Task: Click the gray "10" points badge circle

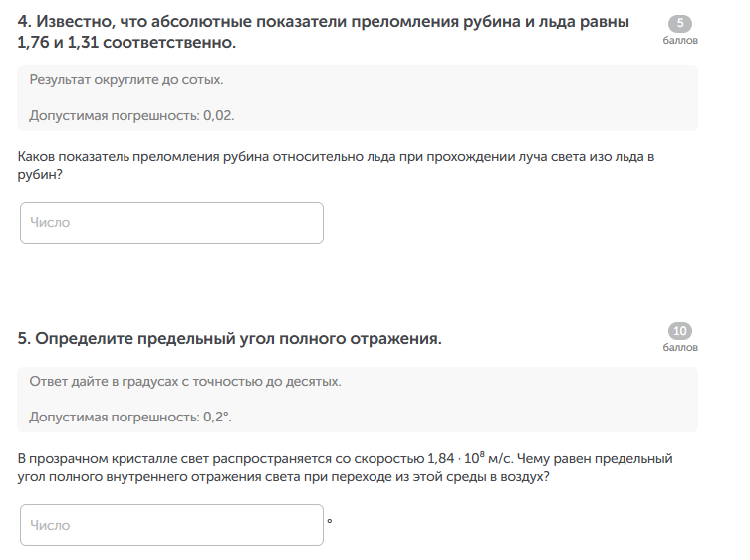Action: click(x=680, y=332)
